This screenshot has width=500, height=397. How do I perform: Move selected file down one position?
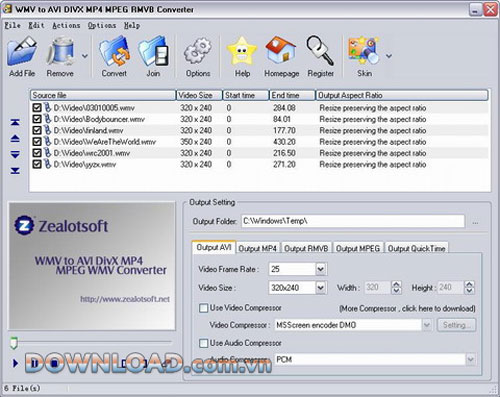[x=15, y=154]
